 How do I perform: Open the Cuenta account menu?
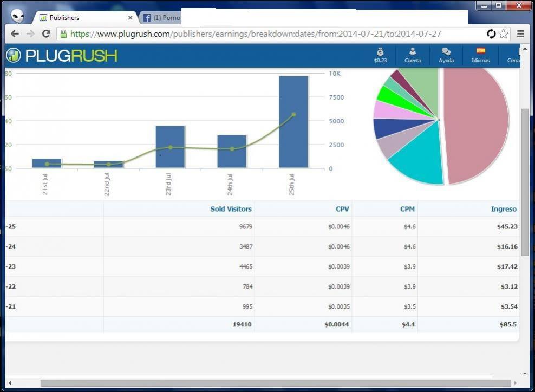412,55
